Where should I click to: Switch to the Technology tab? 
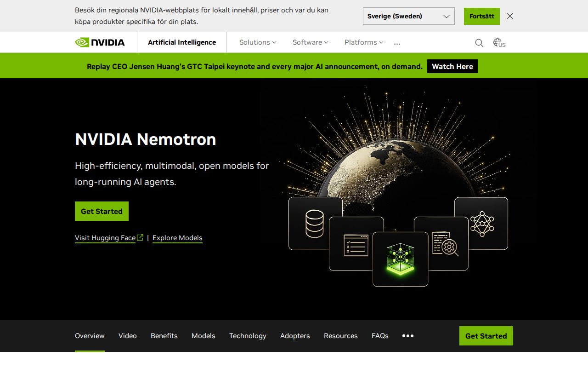pos(248,336)
